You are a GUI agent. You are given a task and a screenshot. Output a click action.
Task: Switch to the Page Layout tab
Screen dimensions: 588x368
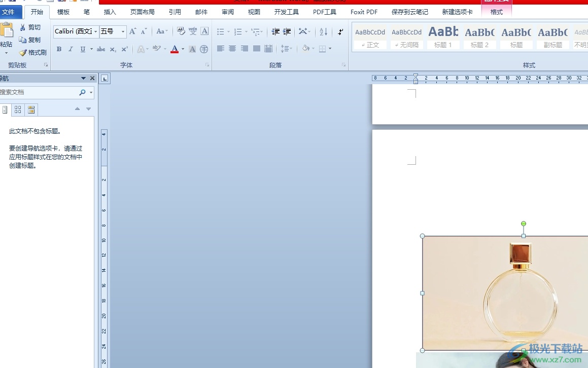pos(142,12)
